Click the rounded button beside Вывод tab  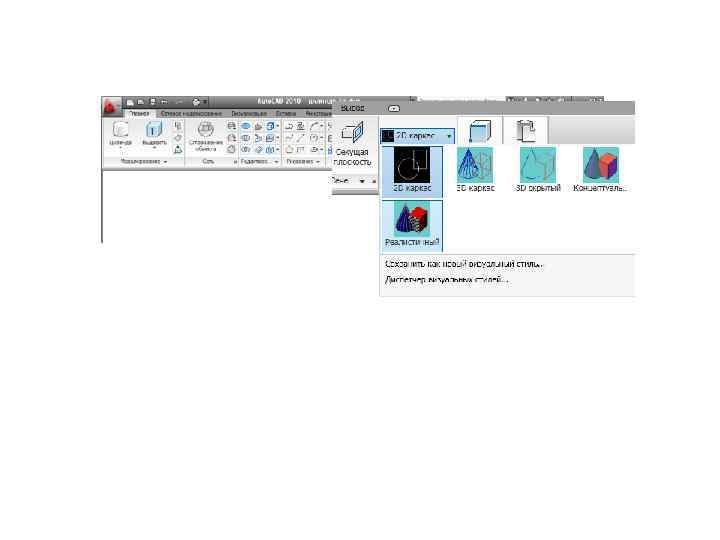pyautogui.click(x=394, y=108)
